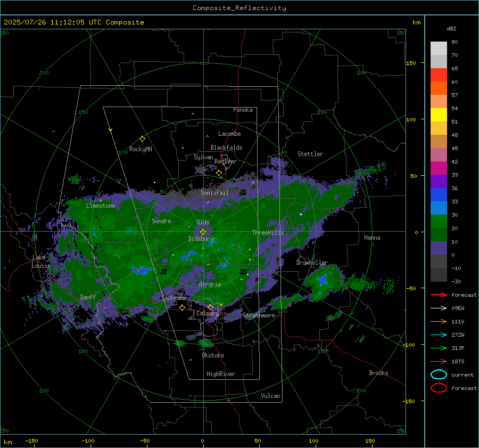Viewport: 479px width, 448px height.
Task: Click the dBZ legend heading
Action: click(451, 28)
